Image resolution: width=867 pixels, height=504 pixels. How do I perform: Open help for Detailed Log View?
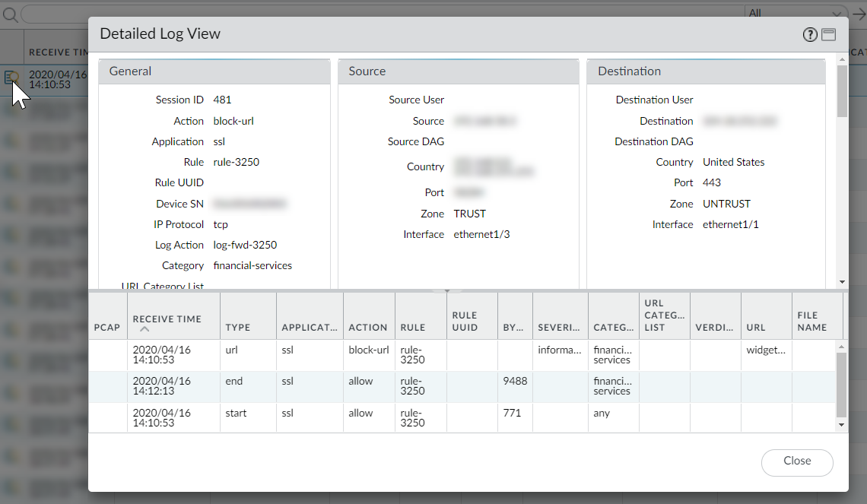810,35
